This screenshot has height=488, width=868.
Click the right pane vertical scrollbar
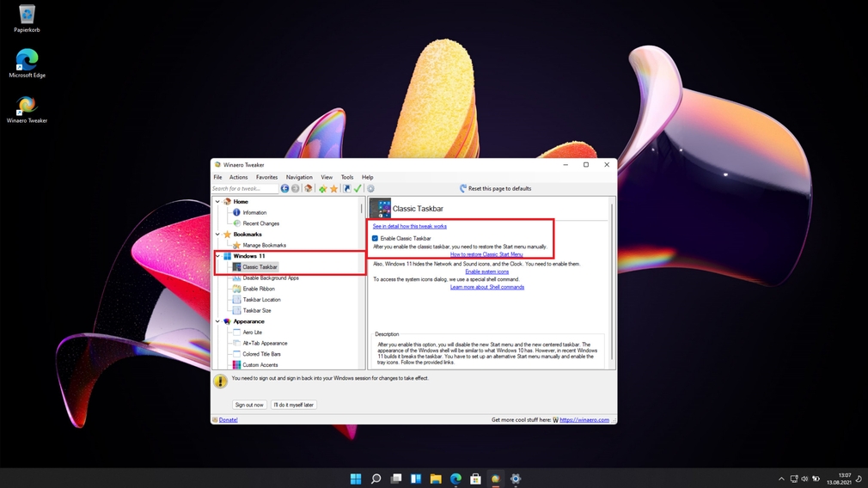point(612,284)
